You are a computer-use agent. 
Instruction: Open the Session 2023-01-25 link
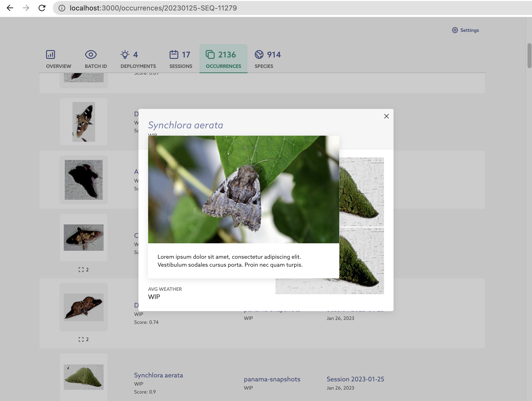coord(355,379)
